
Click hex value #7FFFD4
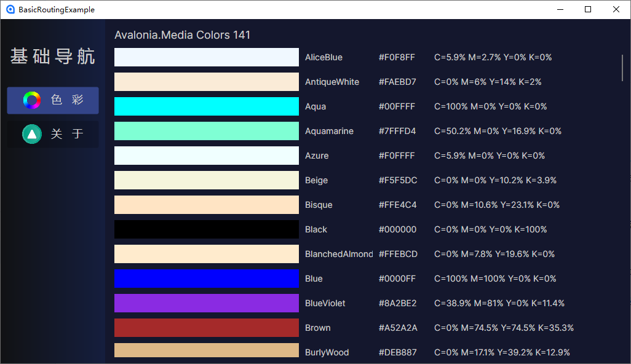point(397,131)
